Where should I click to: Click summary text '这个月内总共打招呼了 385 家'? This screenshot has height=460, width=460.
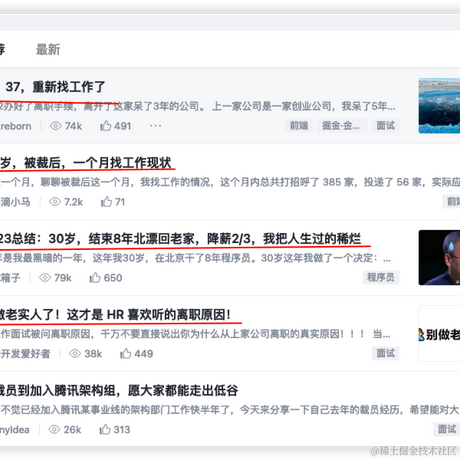coord(287,182)
